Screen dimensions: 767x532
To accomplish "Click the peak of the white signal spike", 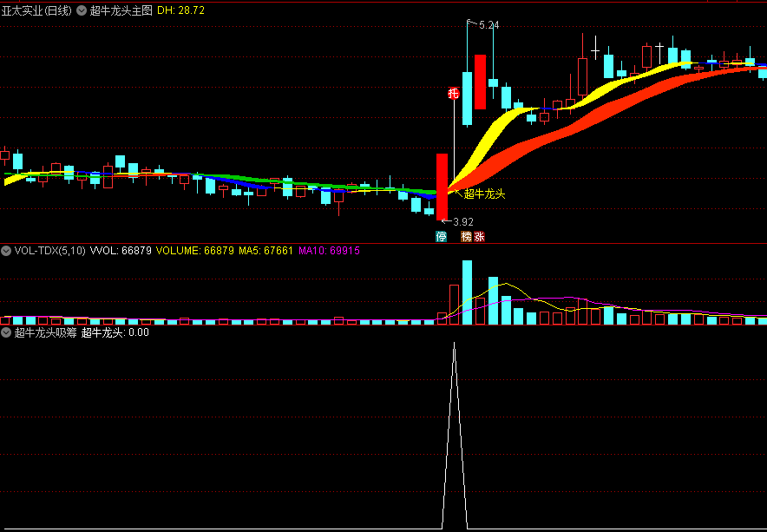I will pos(455,344).
